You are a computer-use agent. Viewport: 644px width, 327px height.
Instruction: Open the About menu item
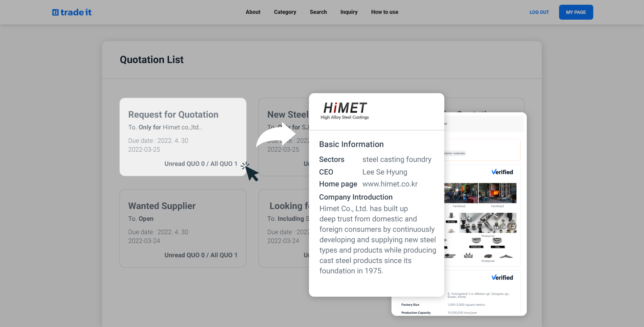point(253,12)
